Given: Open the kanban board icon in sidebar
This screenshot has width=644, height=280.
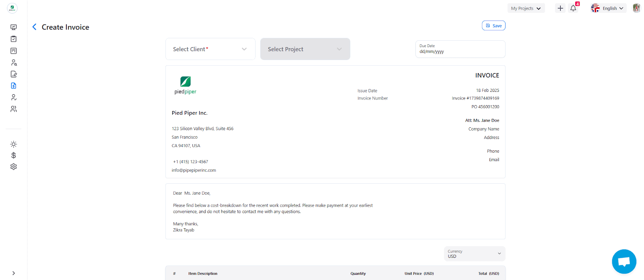Looking at the screenshot, I should pos(14,51).
